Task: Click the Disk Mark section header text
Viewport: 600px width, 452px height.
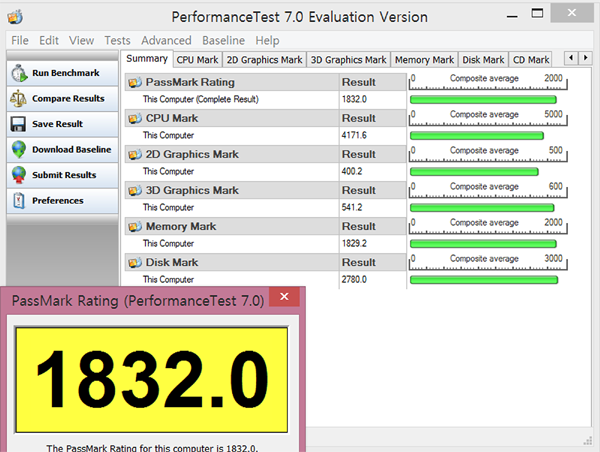Action: click(x=172, y=263)
